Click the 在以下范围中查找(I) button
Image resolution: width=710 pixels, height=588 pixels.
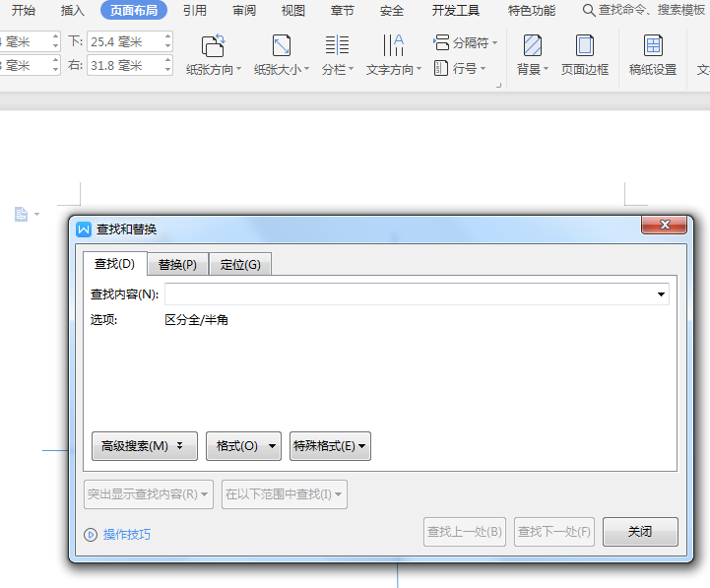285,494
